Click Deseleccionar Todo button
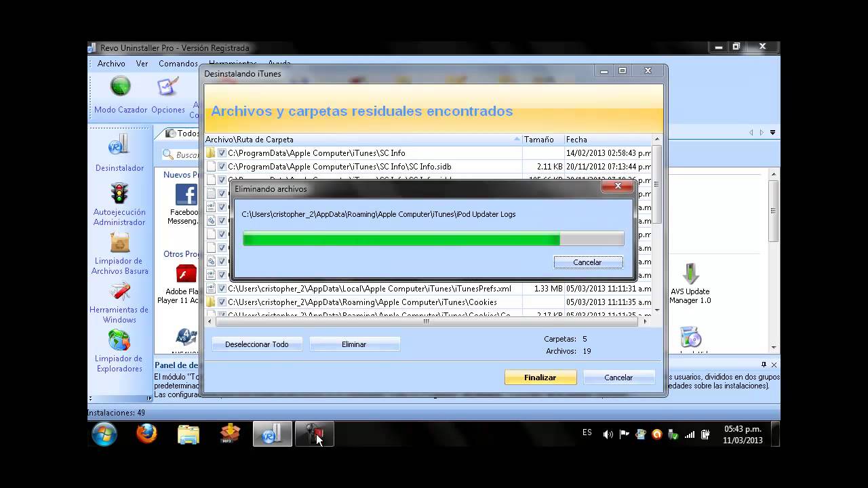The width and height of the screenshot is (868, 488). [257, 344]
